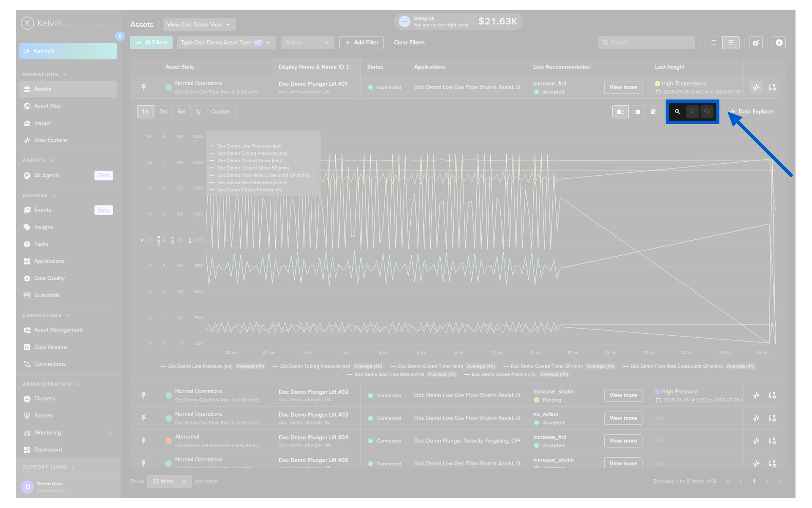View more for Plunger Lift #01 recommendation

pos(623,87)
